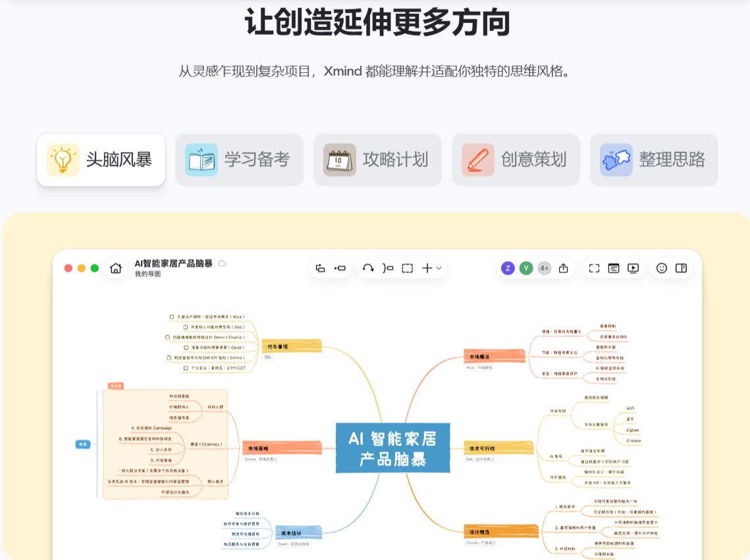The image size is (750, 560).
Task: Select the orange 设计概念 branch topic
Action: (501, 532)
